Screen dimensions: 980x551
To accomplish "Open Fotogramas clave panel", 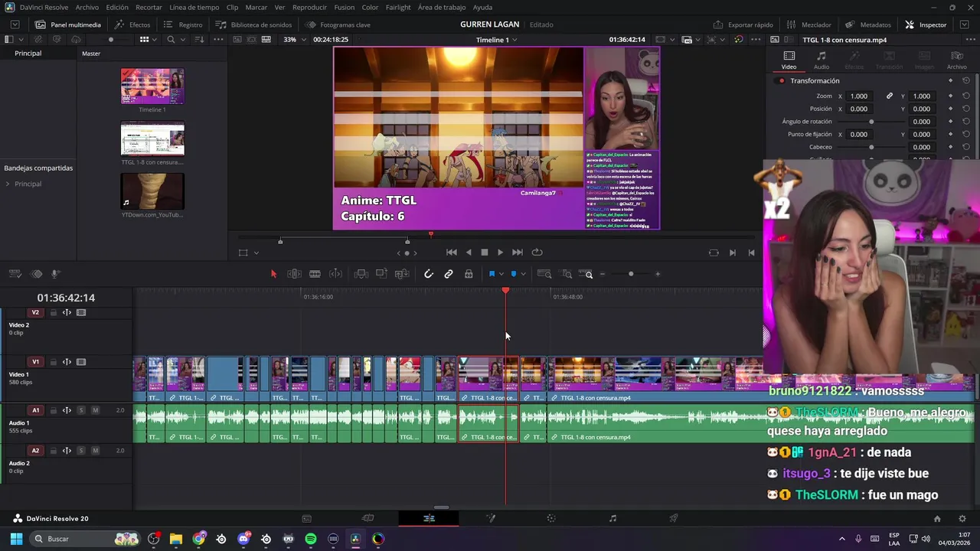I will (338, 24).
